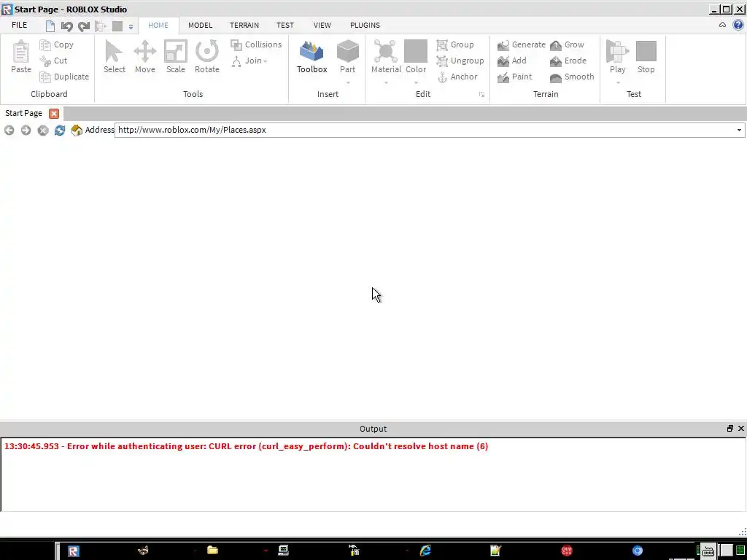Image resolution: width=747 pixels, height=560 pixels.
Task: Open ROBLOX Studio in the taskbar
Action: tap(74, 551)
